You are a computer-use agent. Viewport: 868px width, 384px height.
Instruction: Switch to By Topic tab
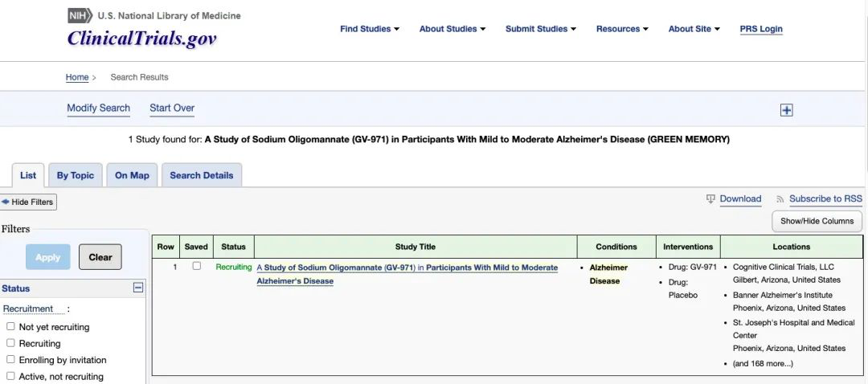pos(76,175)
